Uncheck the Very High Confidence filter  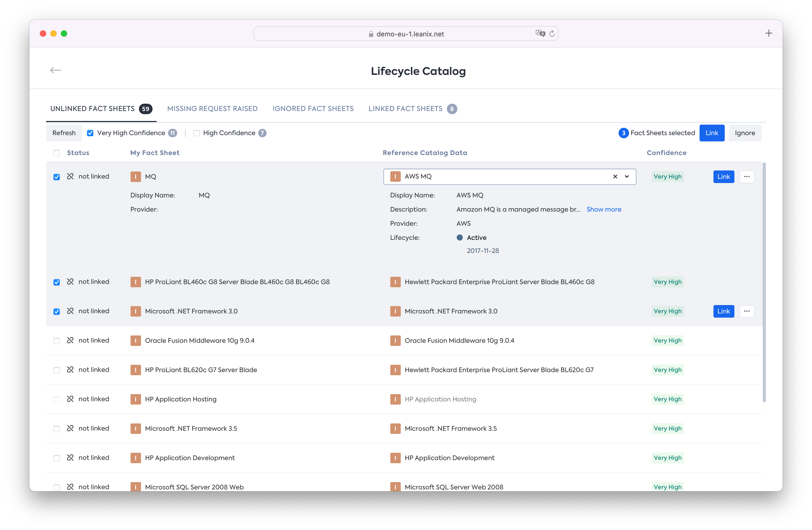(90, 133)
